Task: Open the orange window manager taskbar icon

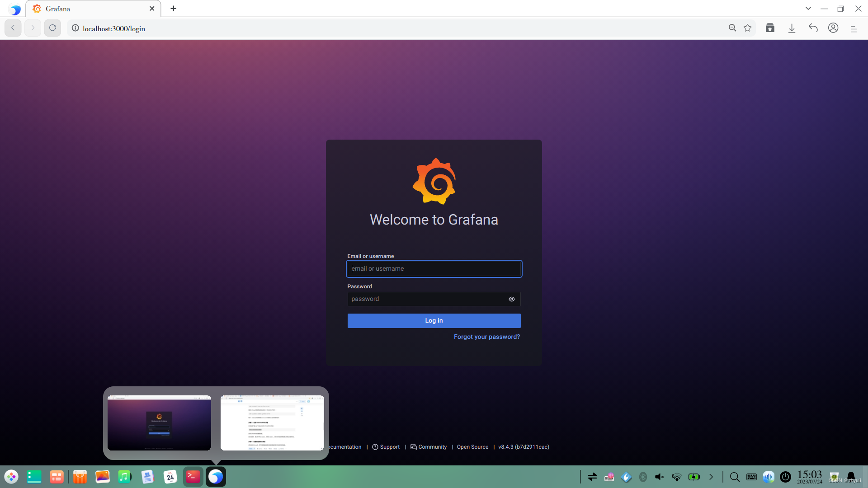Action: (57, 477)
